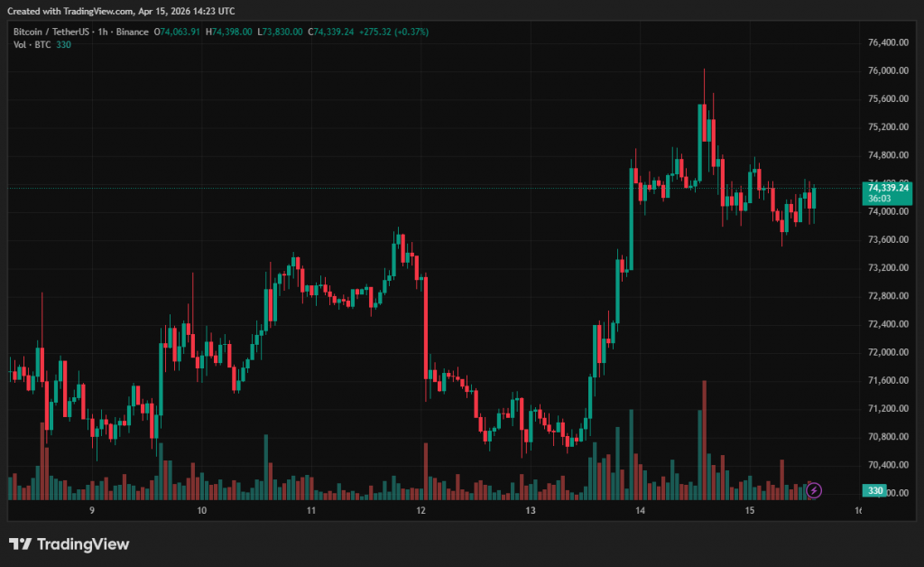Viewport: 924px width, 567px height.
Task: Click the Open value 74,063.91 in legend
Action: [181, 32]
